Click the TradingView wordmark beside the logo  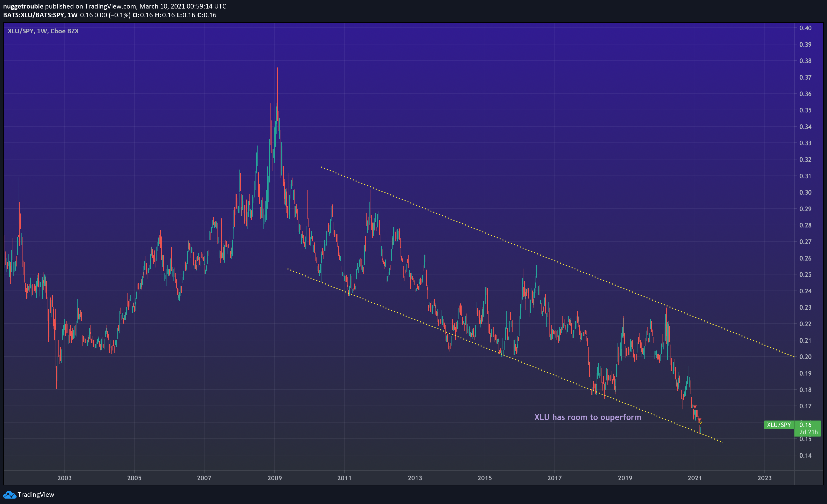tap(36, 495)
